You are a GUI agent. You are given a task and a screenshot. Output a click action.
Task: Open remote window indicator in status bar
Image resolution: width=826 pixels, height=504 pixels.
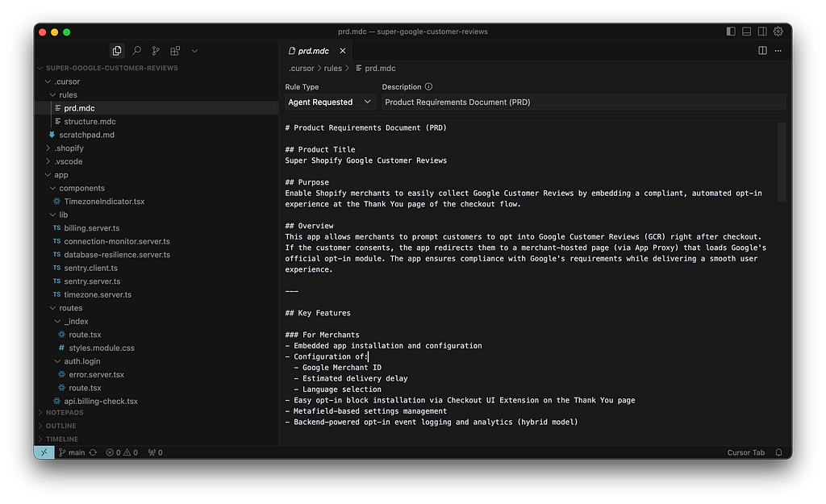pyautogui.click(x=44, y=452)
